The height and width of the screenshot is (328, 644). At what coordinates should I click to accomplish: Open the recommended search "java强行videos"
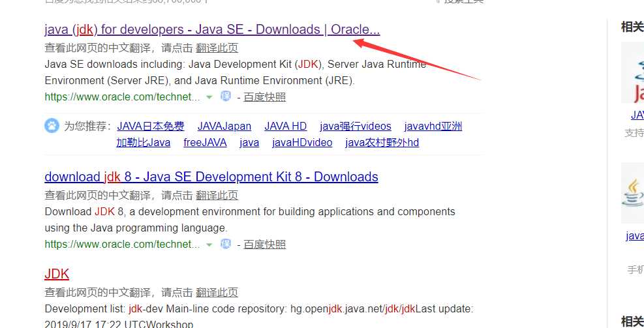click(355, 126)
